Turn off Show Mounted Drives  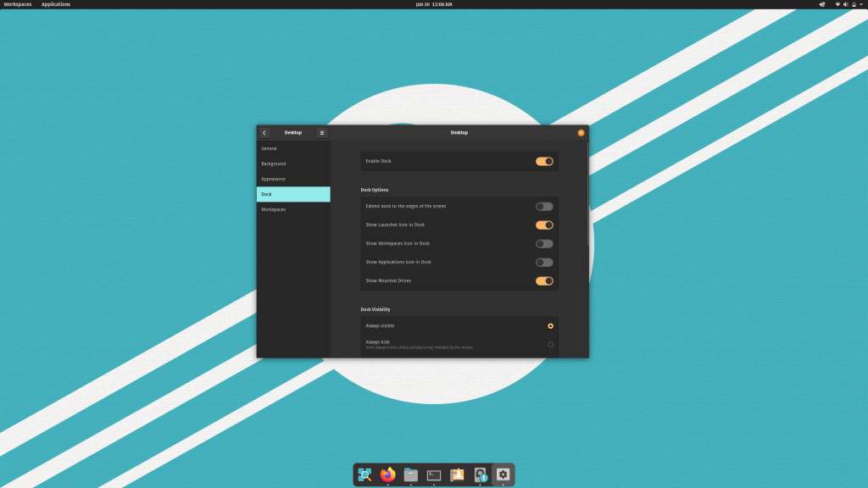pos(546,280)
